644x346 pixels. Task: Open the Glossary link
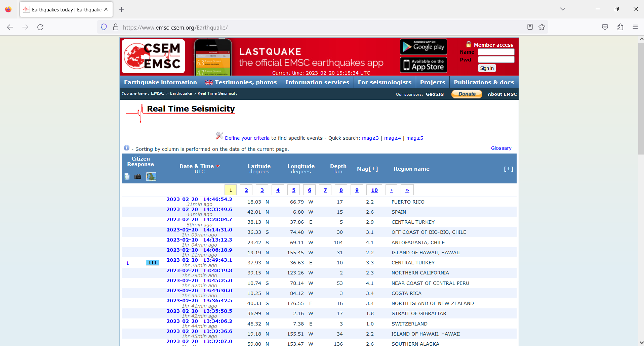(501, 148)
